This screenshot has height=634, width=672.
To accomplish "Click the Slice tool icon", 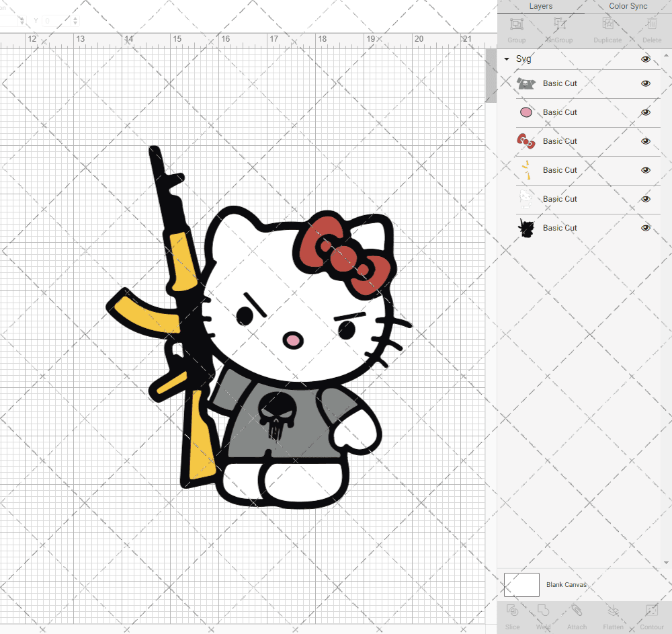I will click(512, 610).
